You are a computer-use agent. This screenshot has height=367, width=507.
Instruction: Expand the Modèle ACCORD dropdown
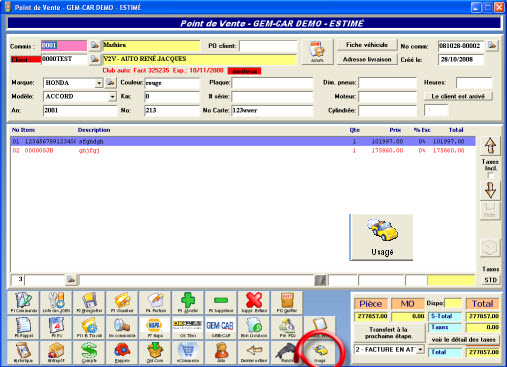[x=112, y=97]
